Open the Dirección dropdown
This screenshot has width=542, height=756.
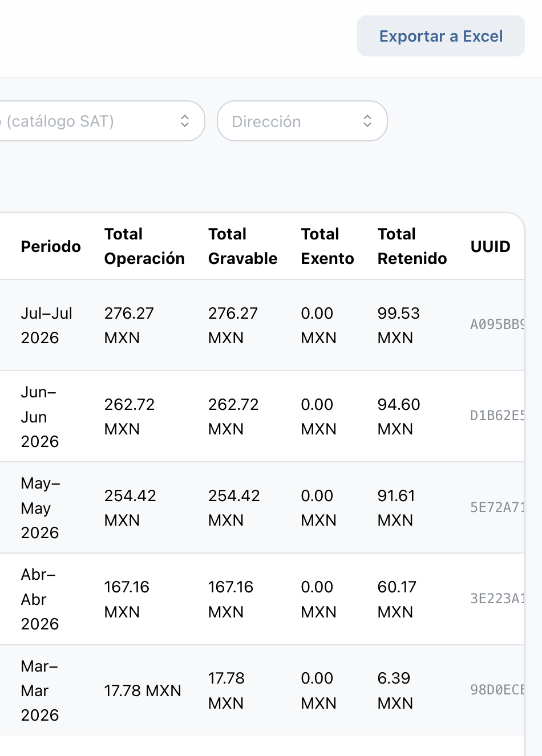(x=302, y=121)
